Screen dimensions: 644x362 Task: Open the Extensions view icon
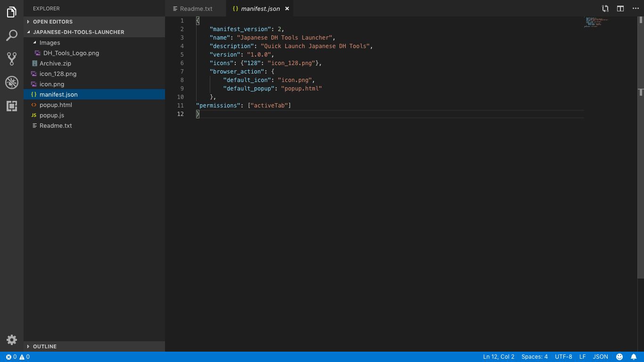click(12, 106)
